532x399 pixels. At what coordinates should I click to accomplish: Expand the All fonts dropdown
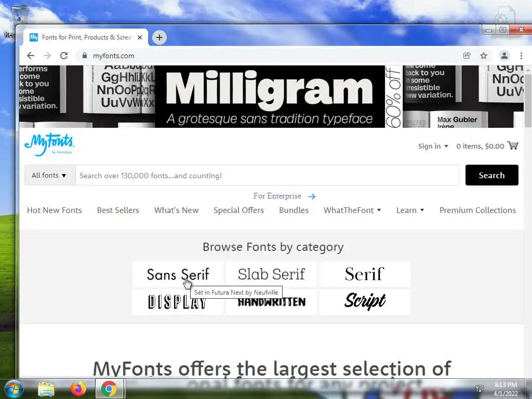[50, 176]
